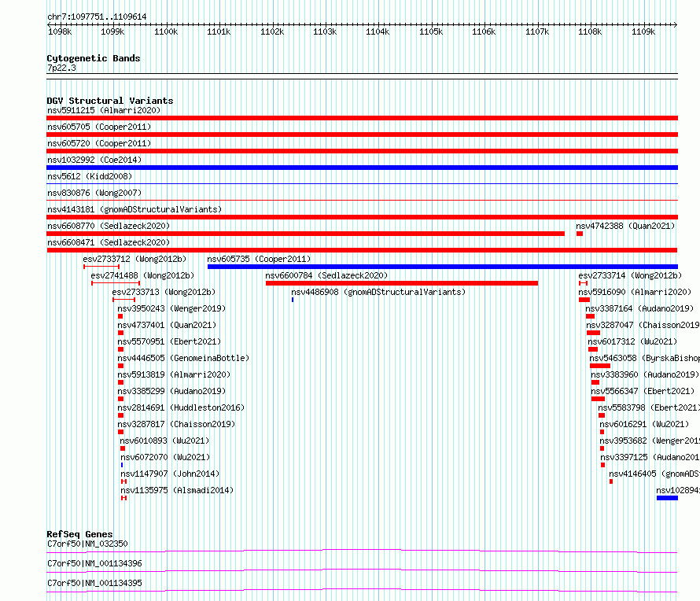Click the nsv5463058 ByrskaBishop variant label
Screen dimensions: 700x601
pos(645,358)
